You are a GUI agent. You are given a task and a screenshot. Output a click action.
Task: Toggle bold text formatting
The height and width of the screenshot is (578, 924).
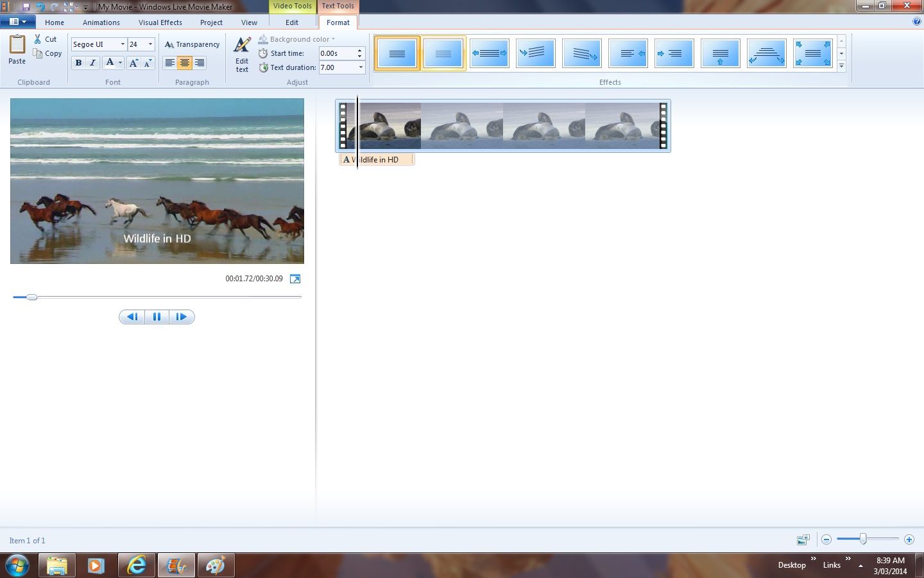[78, 63]
